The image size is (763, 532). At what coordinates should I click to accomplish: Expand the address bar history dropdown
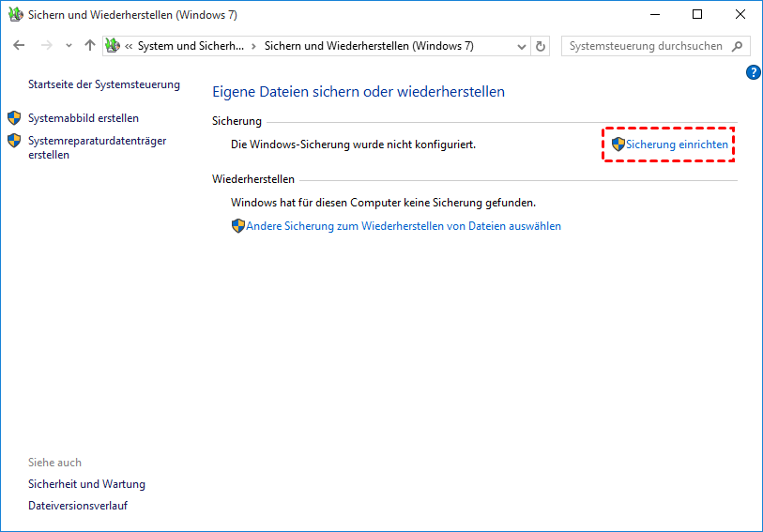coord(521,47)
